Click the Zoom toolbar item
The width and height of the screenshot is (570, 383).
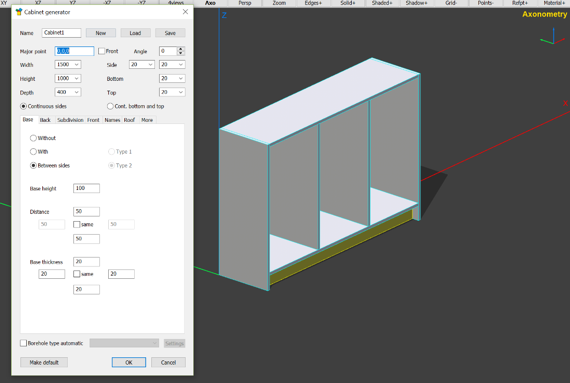[x=279, y=3]
